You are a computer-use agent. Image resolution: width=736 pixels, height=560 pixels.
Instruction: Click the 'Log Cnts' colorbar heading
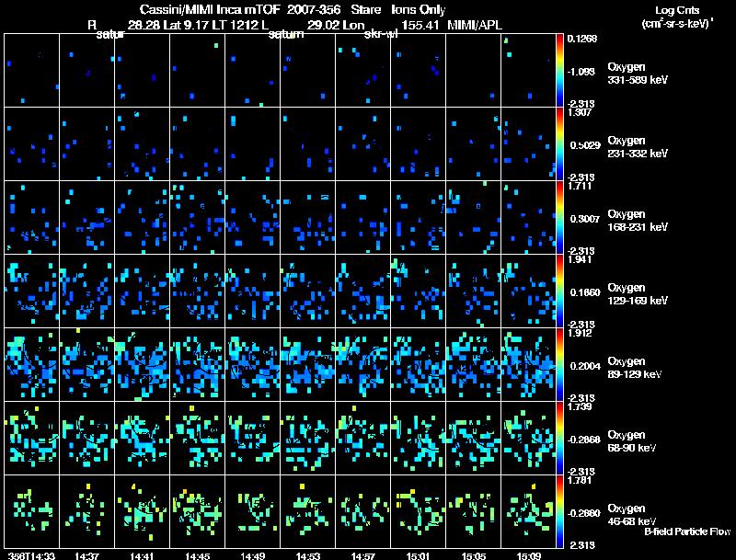[677, 10]
